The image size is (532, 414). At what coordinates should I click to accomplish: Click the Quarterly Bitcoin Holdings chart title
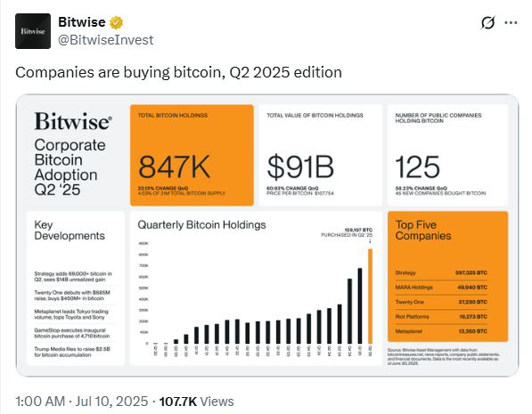[201, 224]
